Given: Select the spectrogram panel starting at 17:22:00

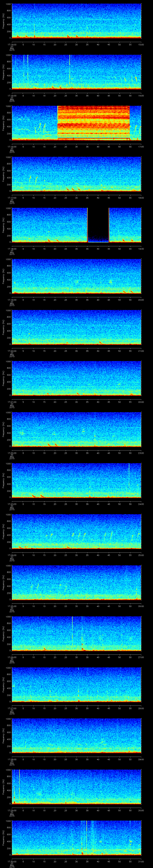Looking at the screenshot, I should coord(76,429).
